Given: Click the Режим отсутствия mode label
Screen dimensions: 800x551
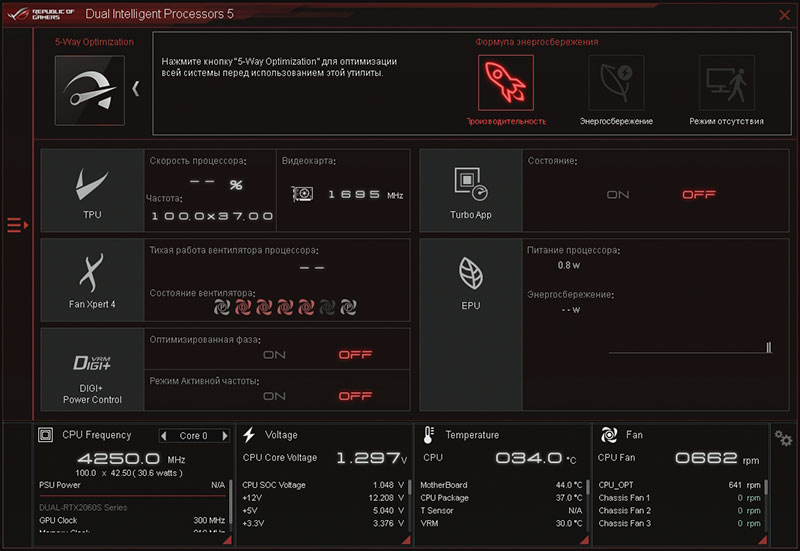Looking at the screenshot, I should click(x=727, y=121).
